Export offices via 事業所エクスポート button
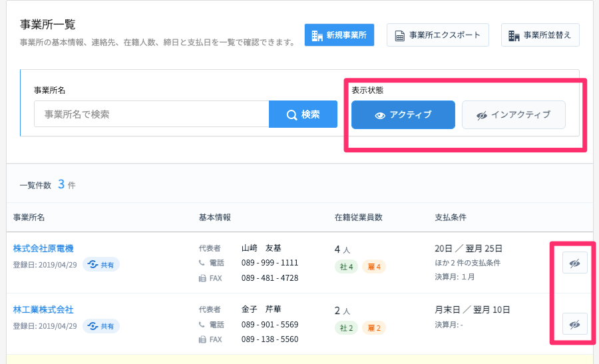Screen dimensions: 599x364 point(438,35)
